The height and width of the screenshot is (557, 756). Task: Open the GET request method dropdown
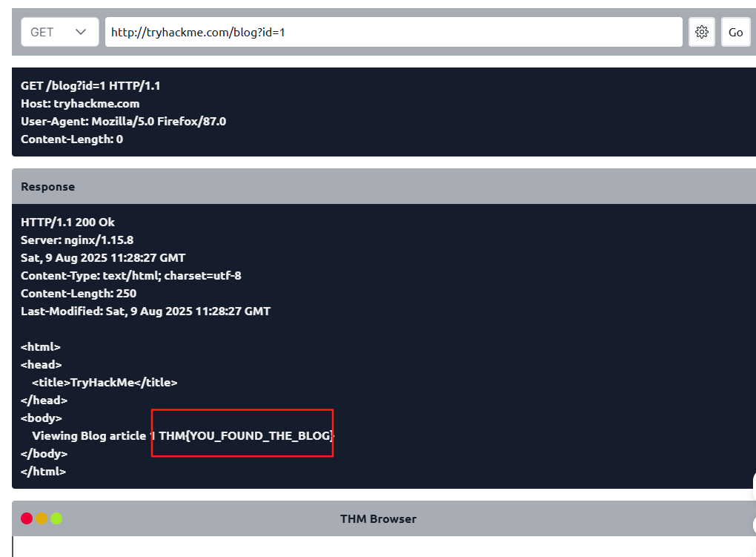coord(60,33)
